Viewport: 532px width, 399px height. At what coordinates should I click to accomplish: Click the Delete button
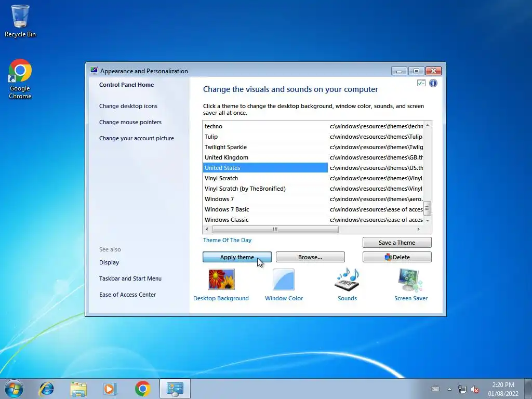(x=397, y=257)
